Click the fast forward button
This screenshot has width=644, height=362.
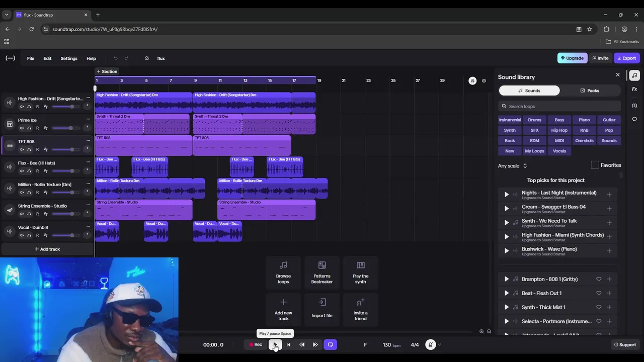coord(315,345)
